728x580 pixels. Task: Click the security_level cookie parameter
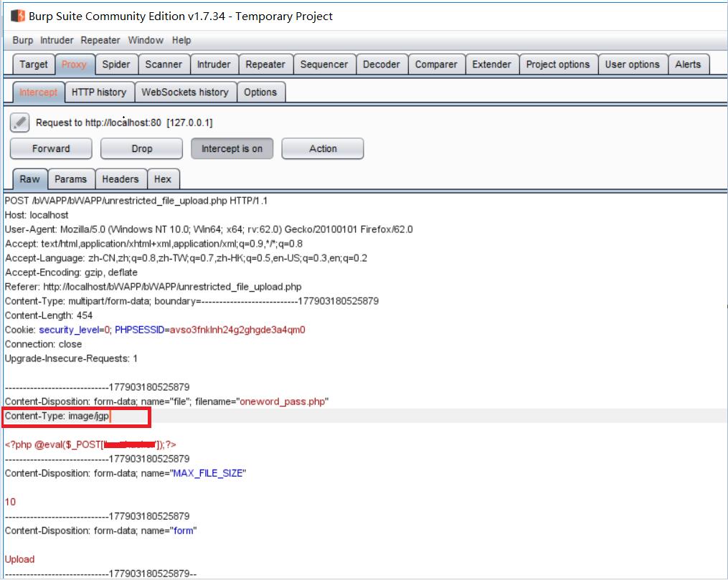click(x=69, y=331)
